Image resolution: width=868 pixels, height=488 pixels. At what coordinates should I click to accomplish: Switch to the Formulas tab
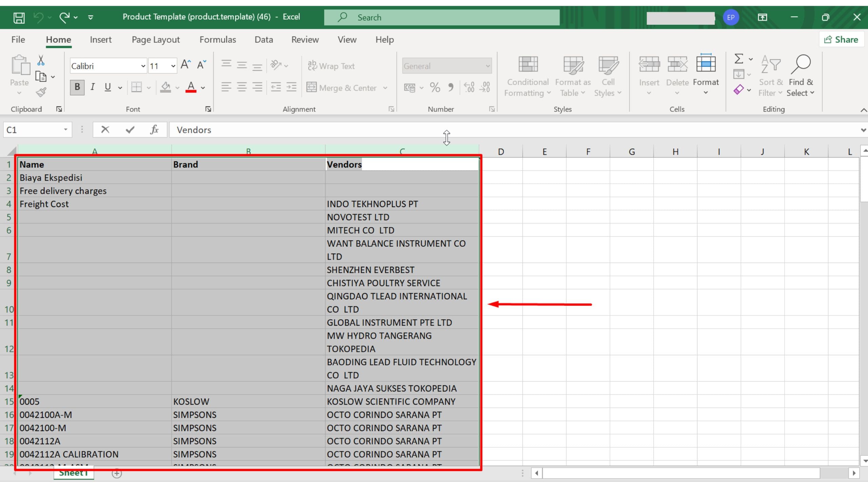(x=218, y=40)
